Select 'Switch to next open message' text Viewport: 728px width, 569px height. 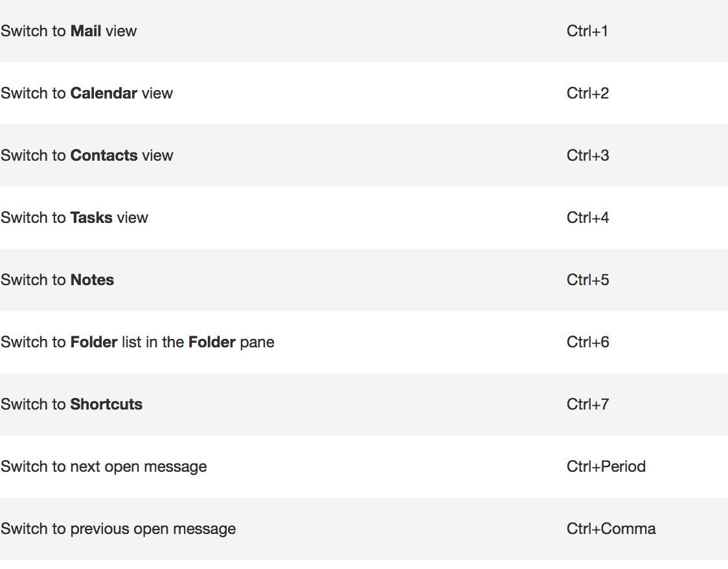click(x=104, y=467)
